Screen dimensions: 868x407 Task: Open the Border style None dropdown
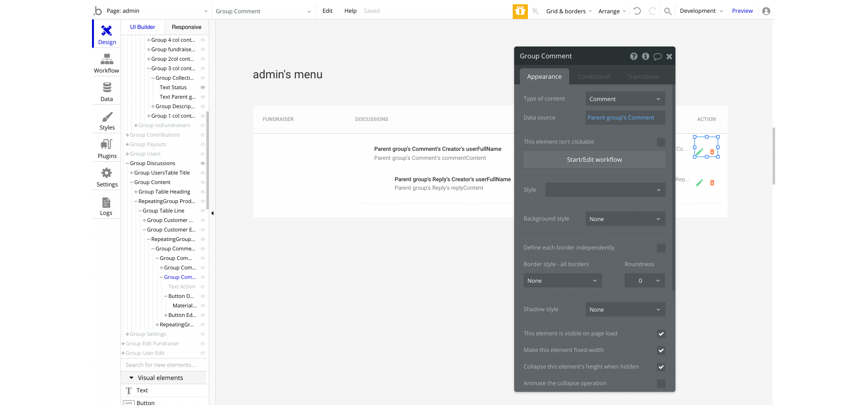pos(563,280)
